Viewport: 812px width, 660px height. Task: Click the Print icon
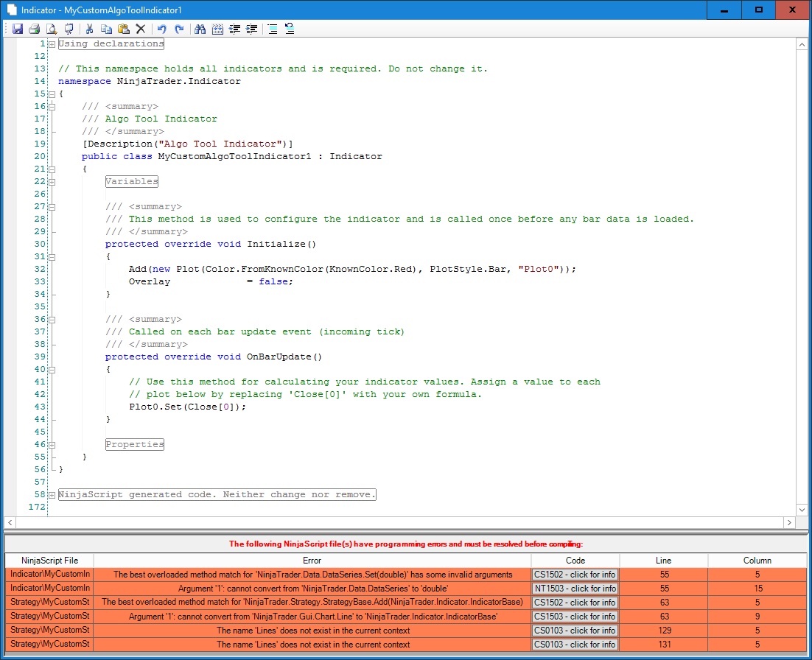point(34,29)
